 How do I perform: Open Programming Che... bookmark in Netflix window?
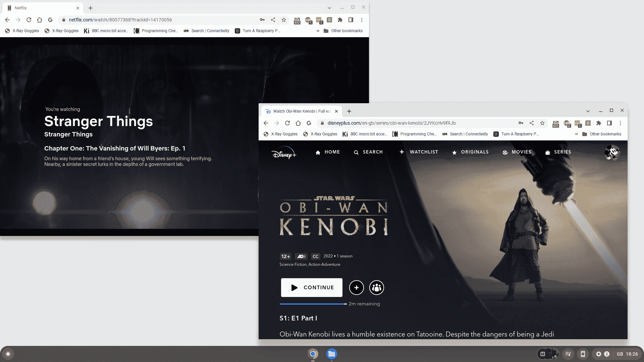click(156, 31)
